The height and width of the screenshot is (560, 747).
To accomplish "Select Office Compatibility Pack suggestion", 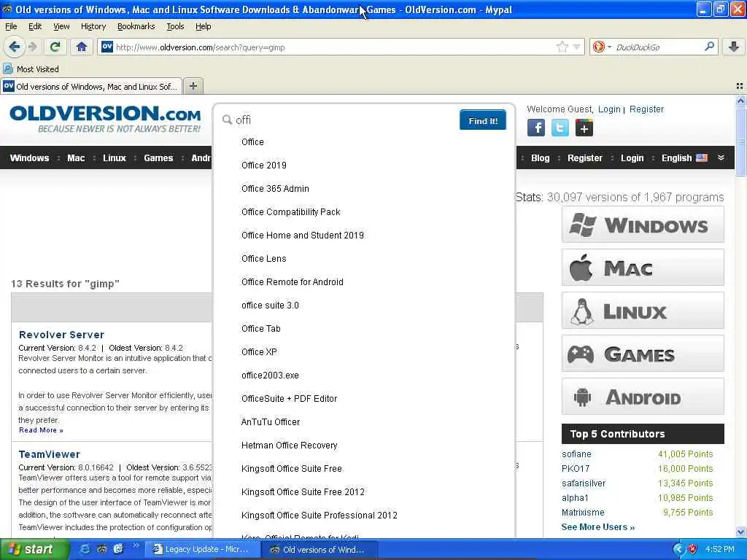I will [290, 212].
